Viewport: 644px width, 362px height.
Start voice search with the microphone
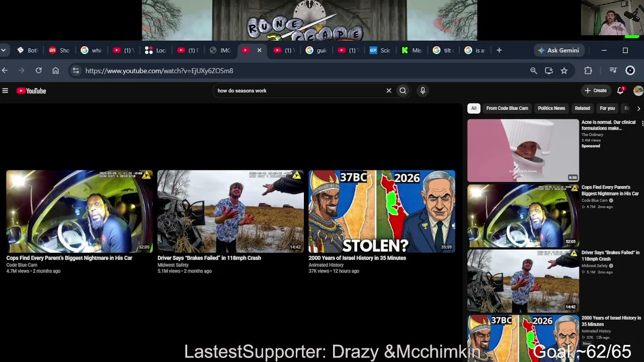click(423, 90)
